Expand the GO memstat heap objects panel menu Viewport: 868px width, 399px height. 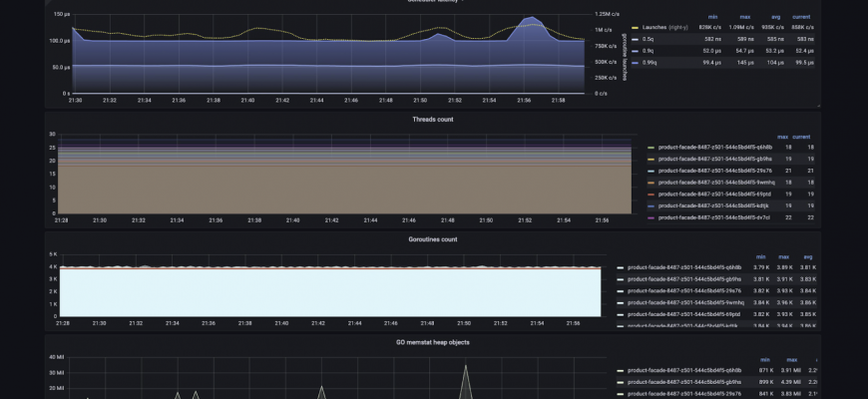[x=432, y=342]
